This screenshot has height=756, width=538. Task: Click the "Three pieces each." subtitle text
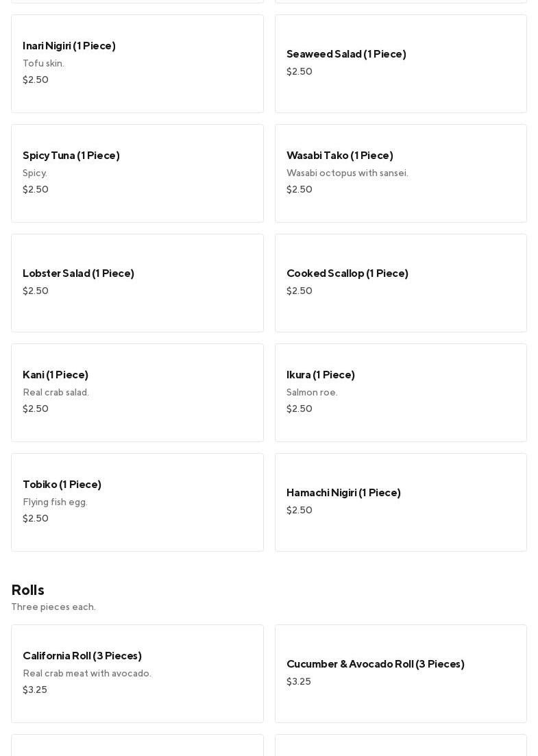53,607
